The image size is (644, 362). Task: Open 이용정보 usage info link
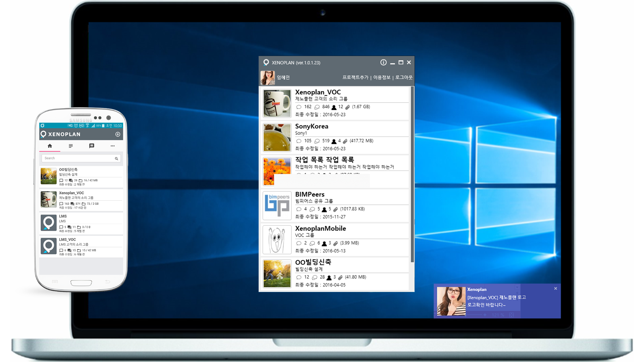click(382, 77)
